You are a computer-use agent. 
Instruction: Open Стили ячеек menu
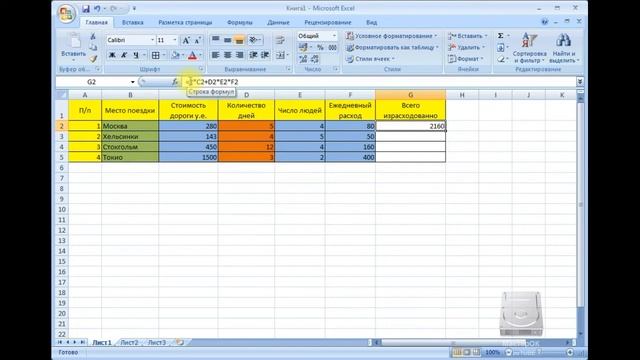coord(371,59)
